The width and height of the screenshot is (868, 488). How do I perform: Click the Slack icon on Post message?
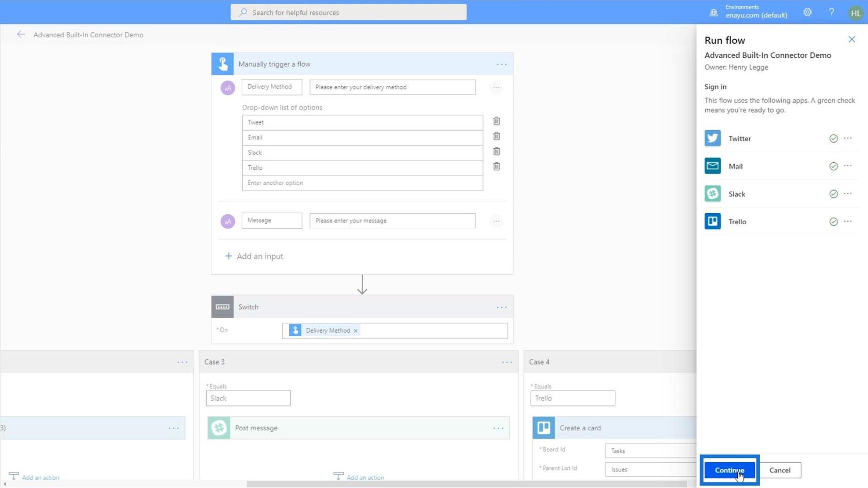pyautogui.click(x=219, y=428)
